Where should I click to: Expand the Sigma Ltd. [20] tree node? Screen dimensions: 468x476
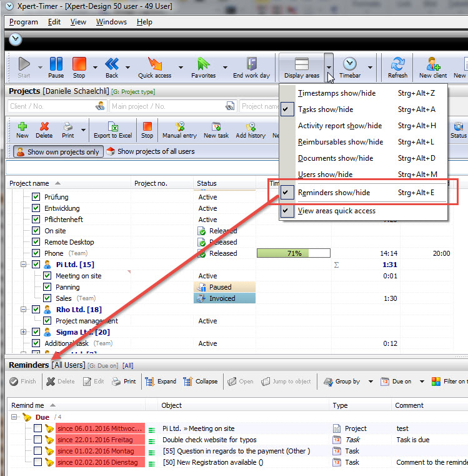point(24,332)
